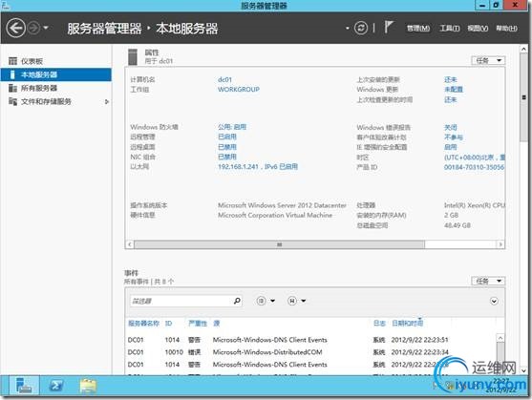Image resolution: width=532 pixels, height=400 pixels.
Task: Select 所有服务器 in the sidebar
Action: point(56,88)
